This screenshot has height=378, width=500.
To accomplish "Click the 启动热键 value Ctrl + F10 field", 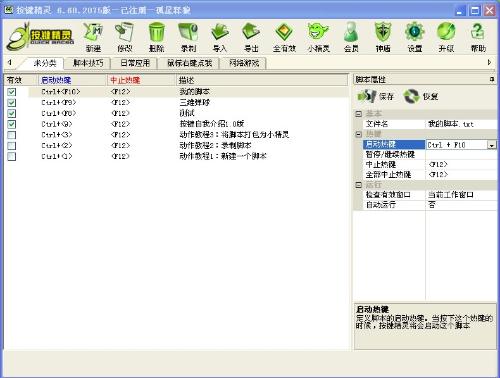I will click(x=457, y=145).
